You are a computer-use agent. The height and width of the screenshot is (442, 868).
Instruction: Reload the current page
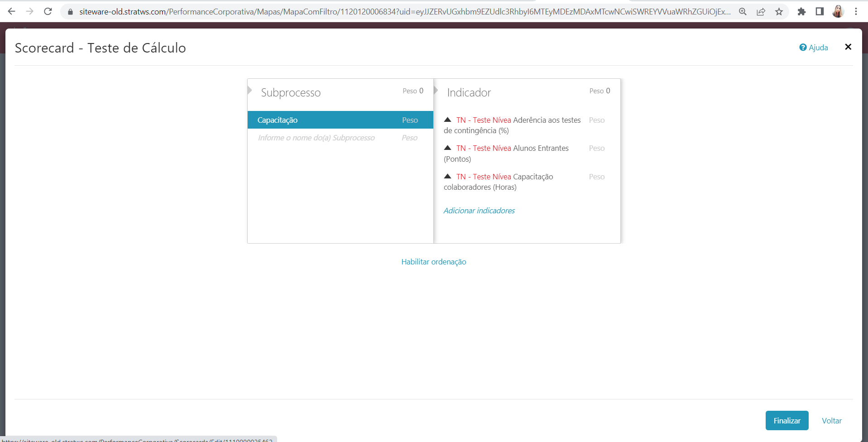pyautogui.click(x=48, y=11)
